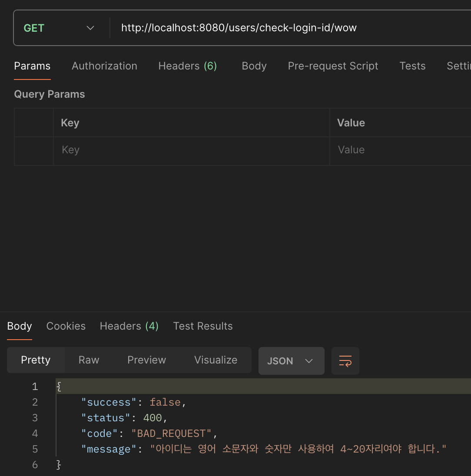Open the Tests tab
The width and height of the screenshot is (471, 476).
[412, 66]
